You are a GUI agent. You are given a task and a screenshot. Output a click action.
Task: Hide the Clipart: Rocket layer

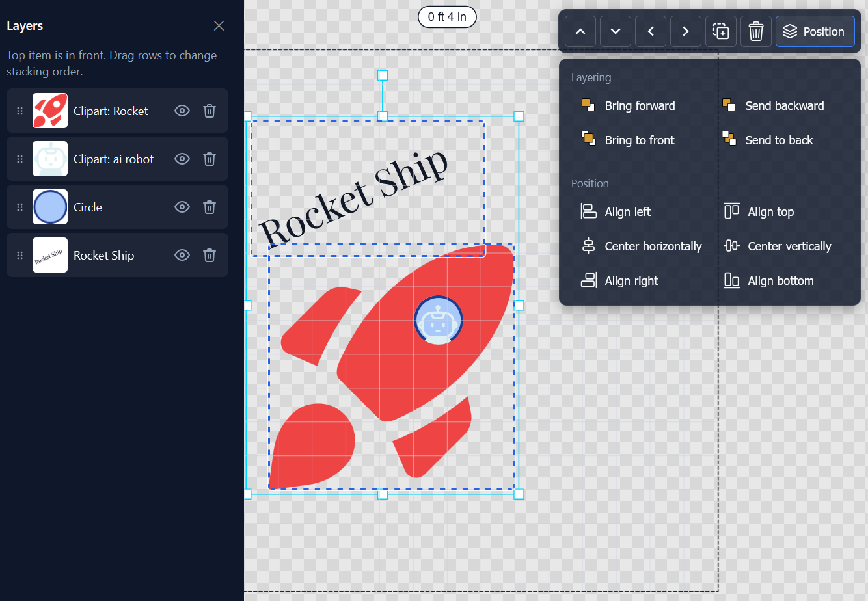click(182, 111)
